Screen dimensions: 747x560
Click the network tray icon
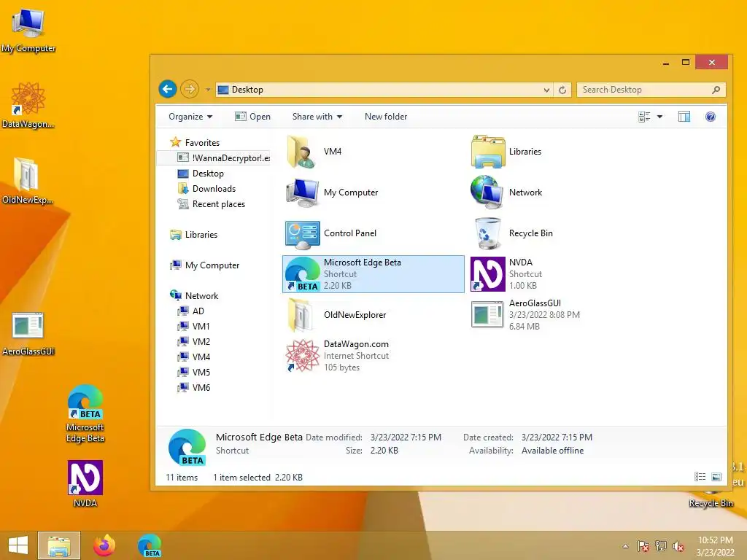click(x=661, y=546)
